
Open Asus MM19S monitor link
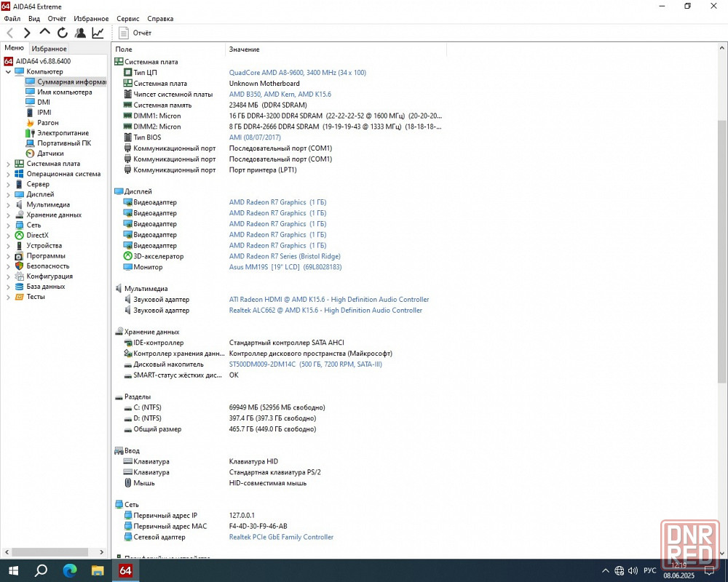(285, 267)
